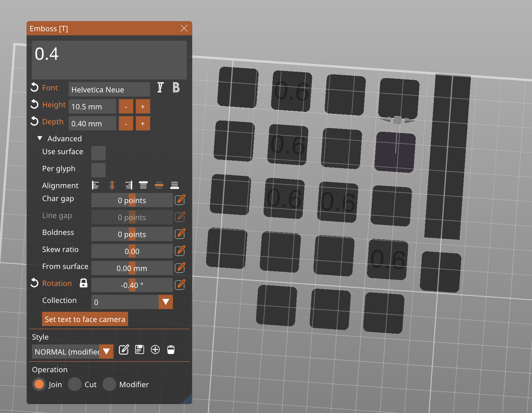Select the Cut operation
The width and height of the screenshot is (532, 413).
(75, 384)
